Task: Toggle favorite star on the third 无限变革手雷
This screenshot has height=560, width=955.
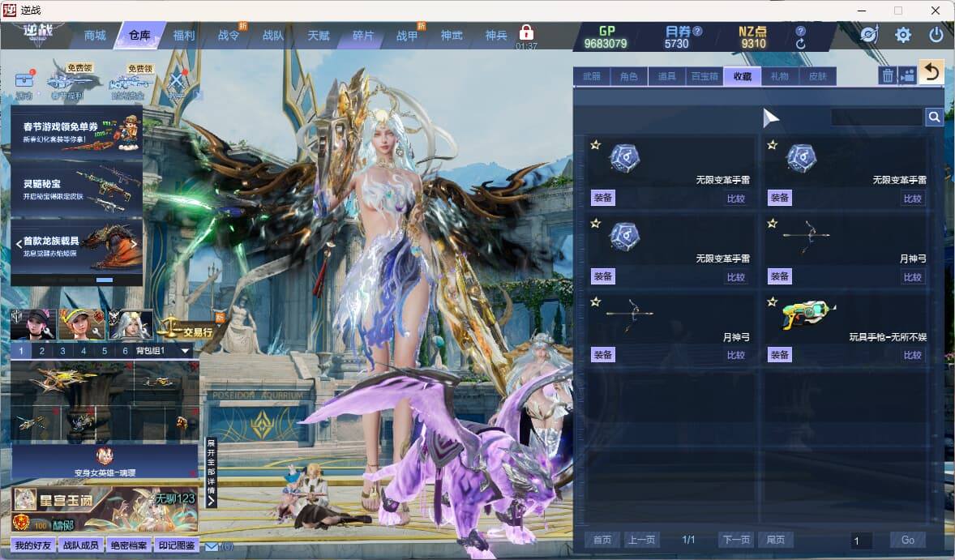Action: point(596,224)
